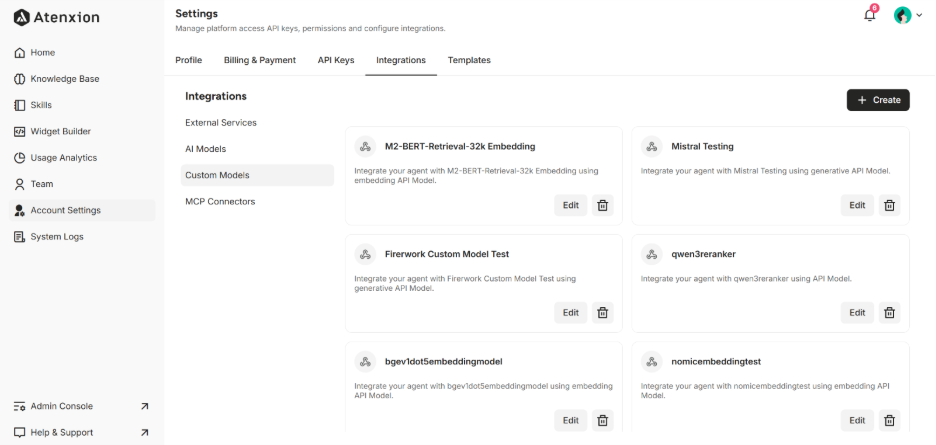The width and height of the screenshot is (936, 445).
Task: Click the System Logs document icon
Action: click(20, 237)
